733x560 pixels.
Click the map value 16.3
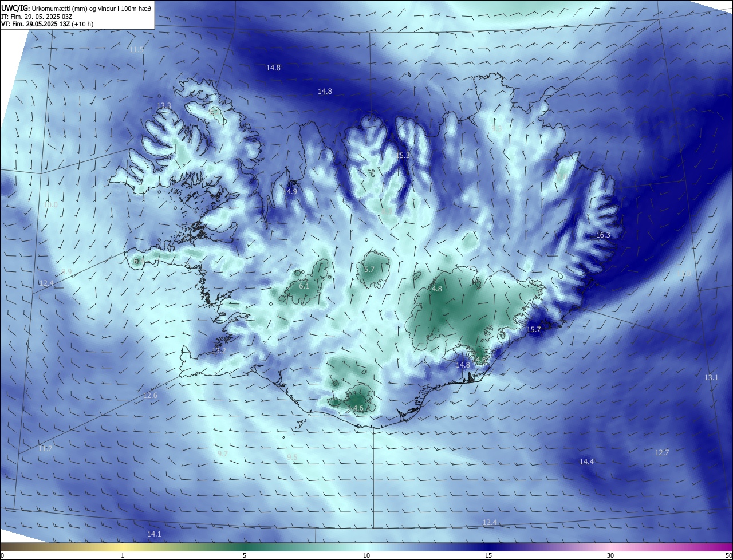coord(603,235)
